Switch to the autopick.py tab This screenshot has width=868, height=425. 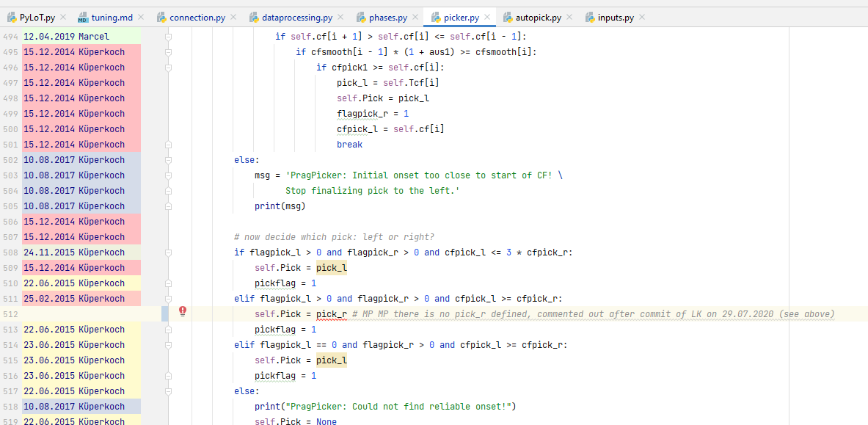point(539,18)
